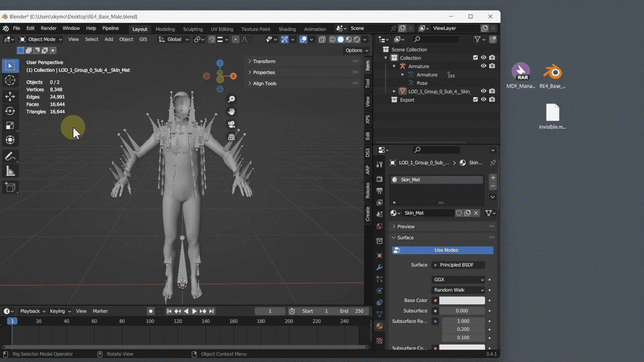Open Object Data properties tab icon

tap(379, 314)
